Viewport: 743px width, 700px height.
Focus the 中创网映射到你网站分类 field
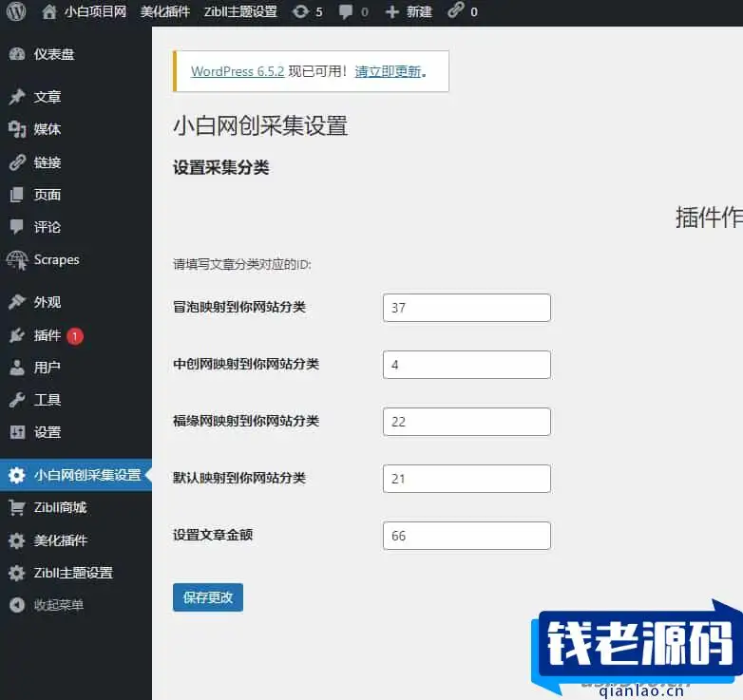[467, 365]
